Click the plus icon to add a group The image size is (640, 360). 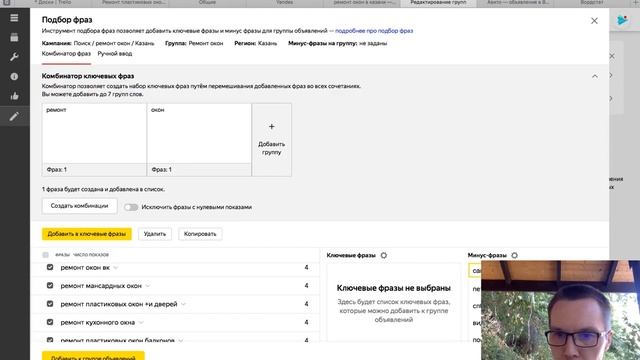tap(271, 127)
